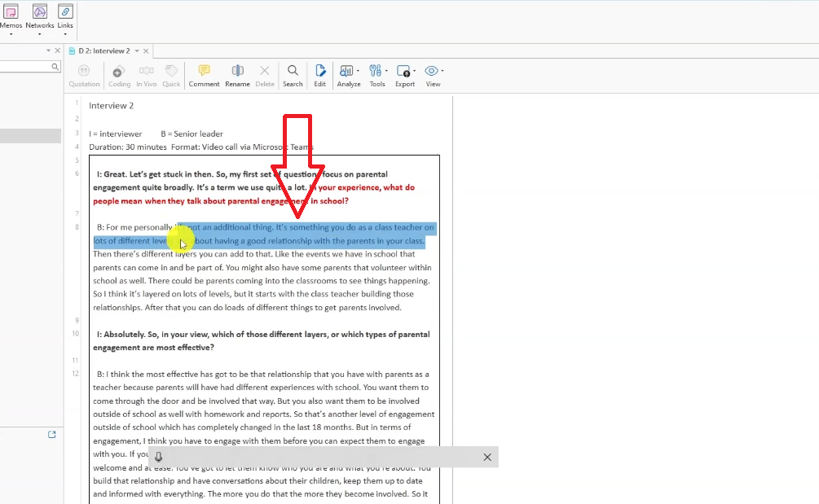Click the microphone icon on the gray bar
Screen dimensions: 819x504
158,458
